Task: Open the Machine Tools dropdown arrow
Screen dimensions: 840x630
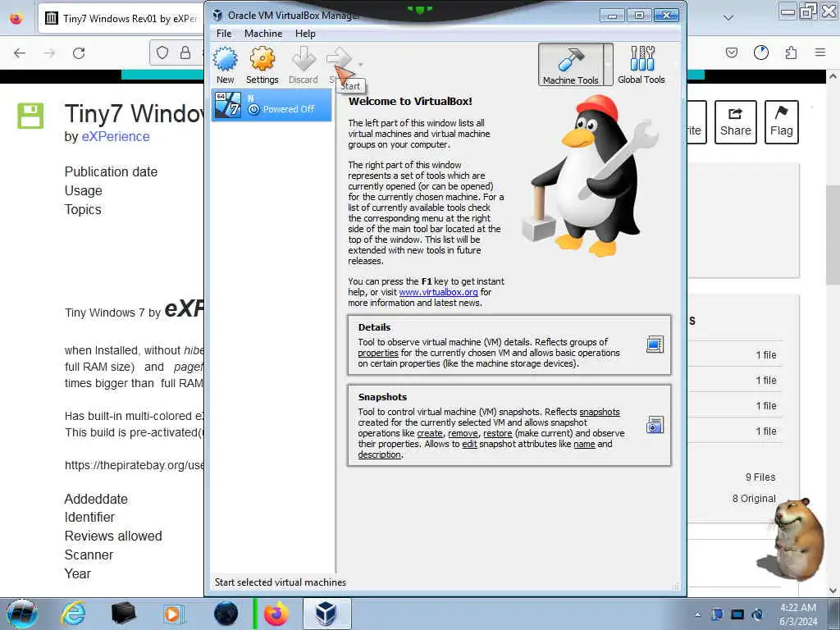Action: (608, 65)
